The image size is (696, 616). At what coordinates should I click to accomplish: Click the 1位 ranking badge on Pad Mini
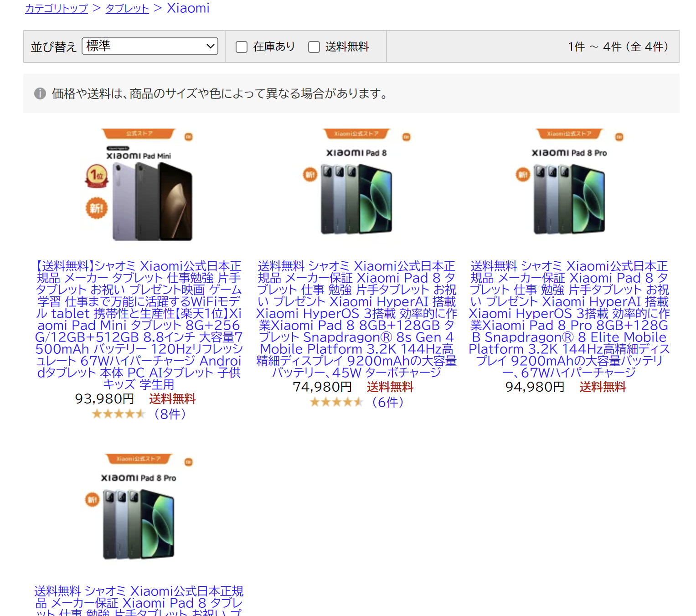tap(97, 175)
